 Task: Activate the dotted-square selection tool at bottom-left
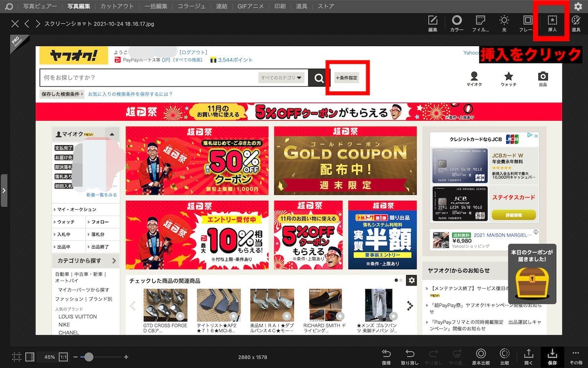tap(17, 357)
